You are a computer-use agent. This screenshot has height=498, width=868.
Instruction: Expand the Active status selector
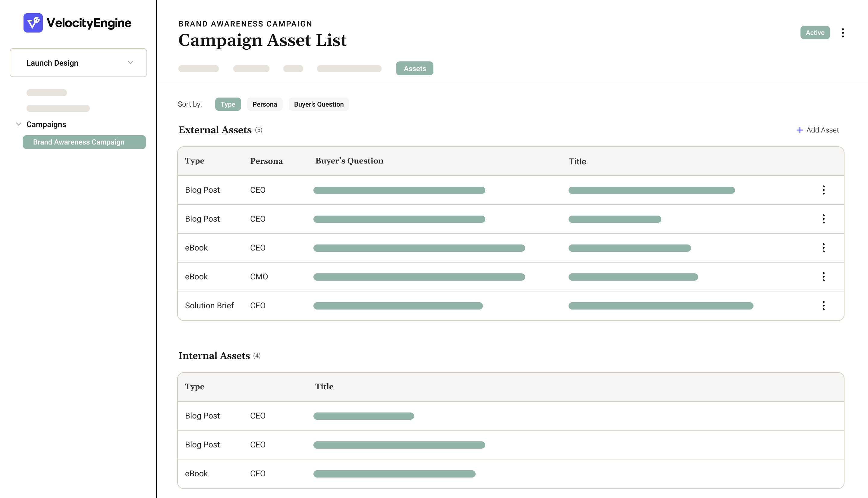815,33
